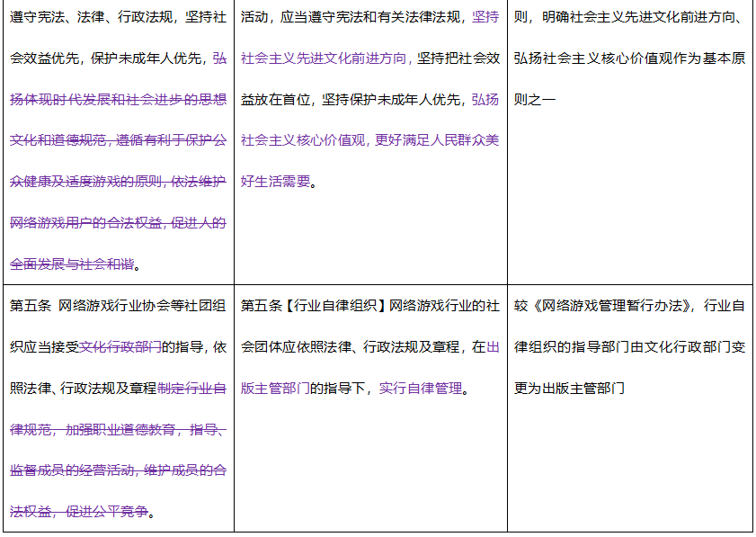Click the purple text '好生活需要'

click(x=275, y=182)
